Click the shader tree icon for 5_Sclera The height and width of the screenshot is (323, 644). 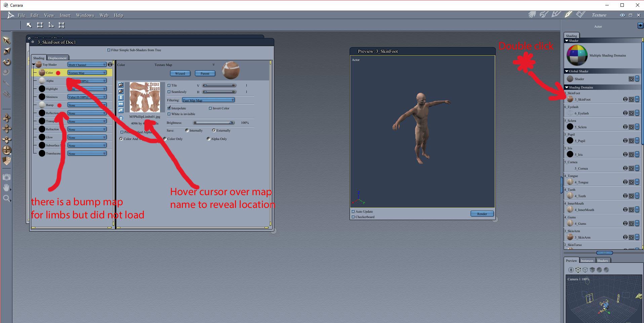[x=631, y=127]
